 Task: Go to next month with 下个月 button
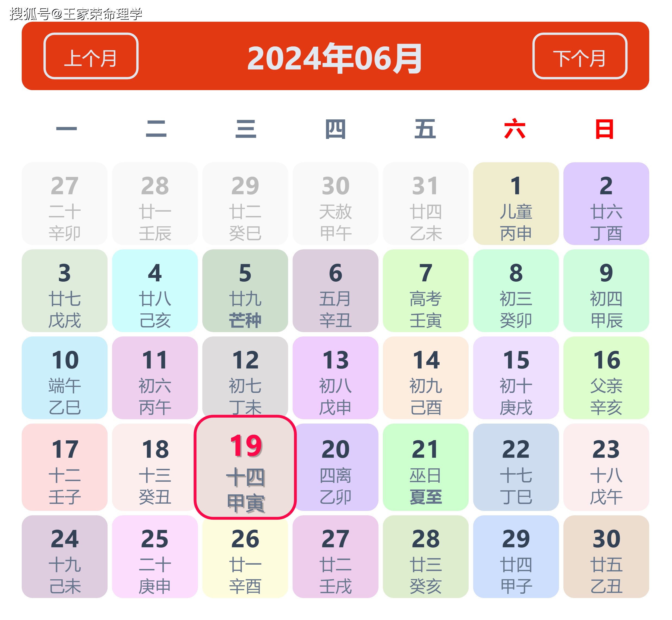point(580,56)
